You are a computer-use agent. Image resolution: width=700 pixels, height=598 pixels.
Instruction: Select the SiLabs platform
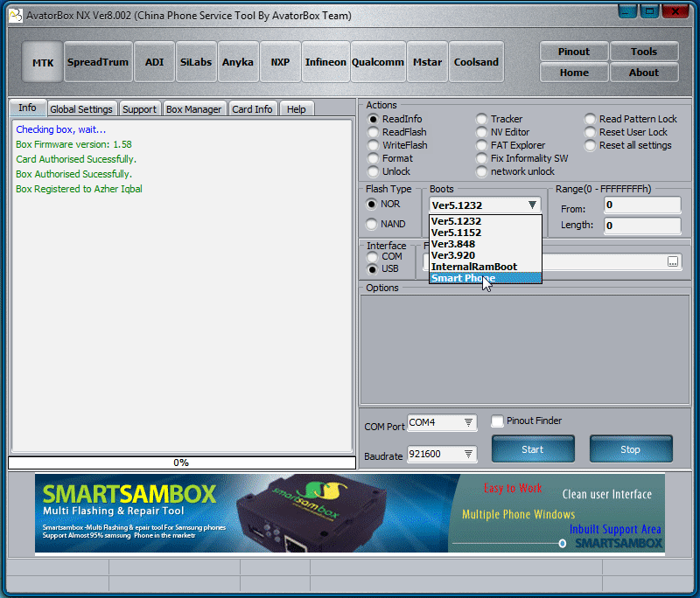click(x=196, y=62)
